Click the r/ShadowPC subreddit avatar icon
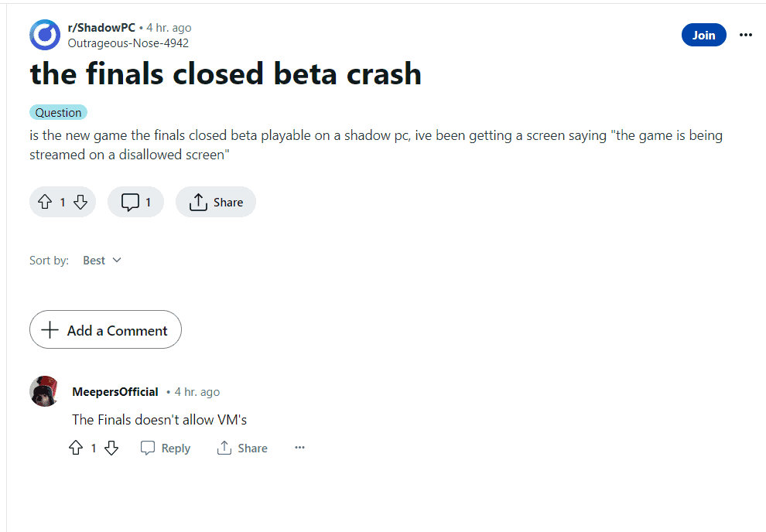Screen dimensions: 766x532 pyautogui.click(x=45, y=36)
